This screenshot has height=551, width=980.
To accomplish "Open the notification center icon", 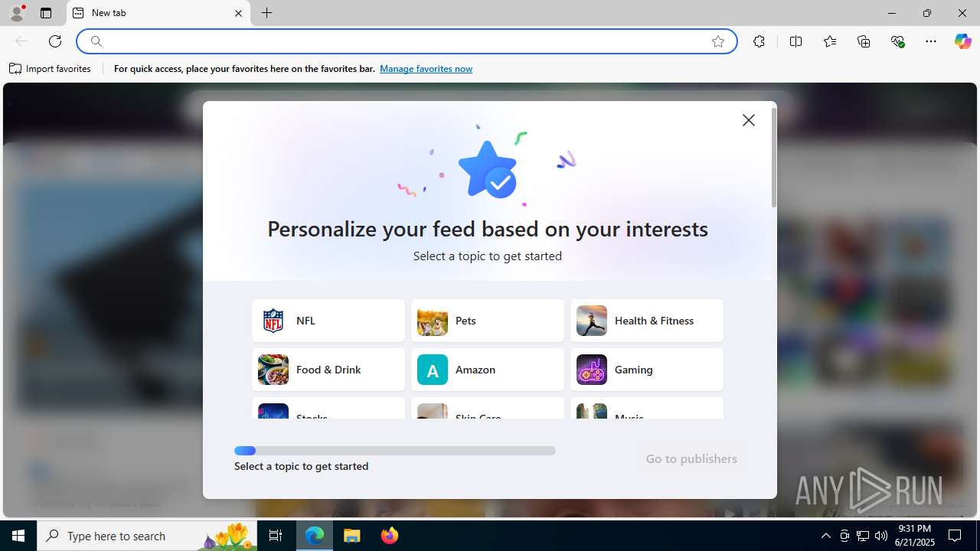I will 955,536.
